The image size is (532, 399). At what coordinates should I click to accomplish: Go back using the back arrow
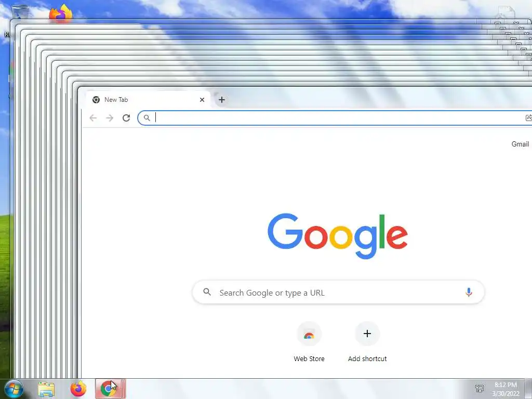[x=93, y=118]
